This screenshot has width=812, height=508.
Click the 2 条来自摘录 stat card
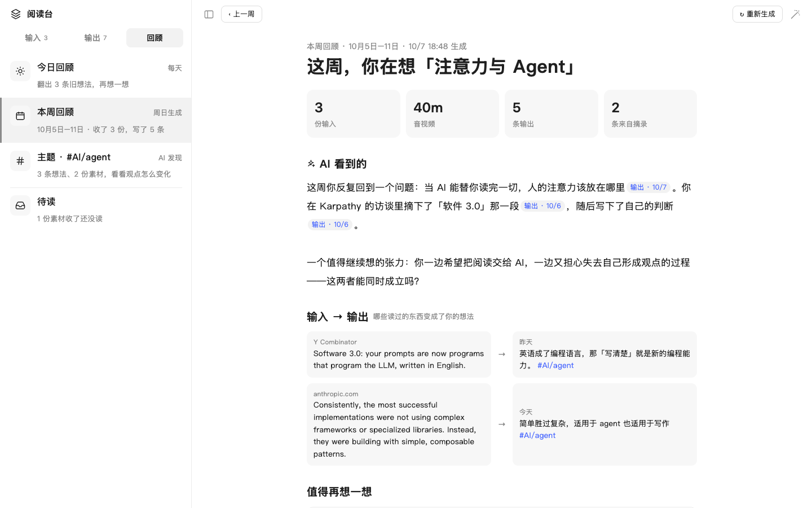(x=650, y=113)
